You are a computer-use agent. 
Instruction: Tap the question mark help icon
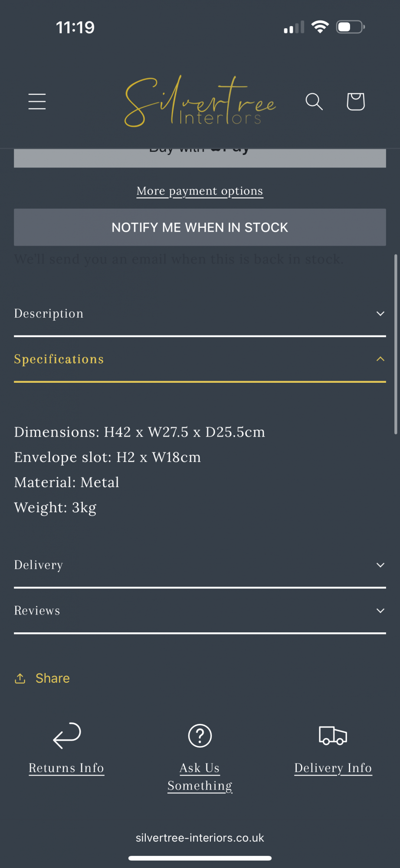pos(200,736)
